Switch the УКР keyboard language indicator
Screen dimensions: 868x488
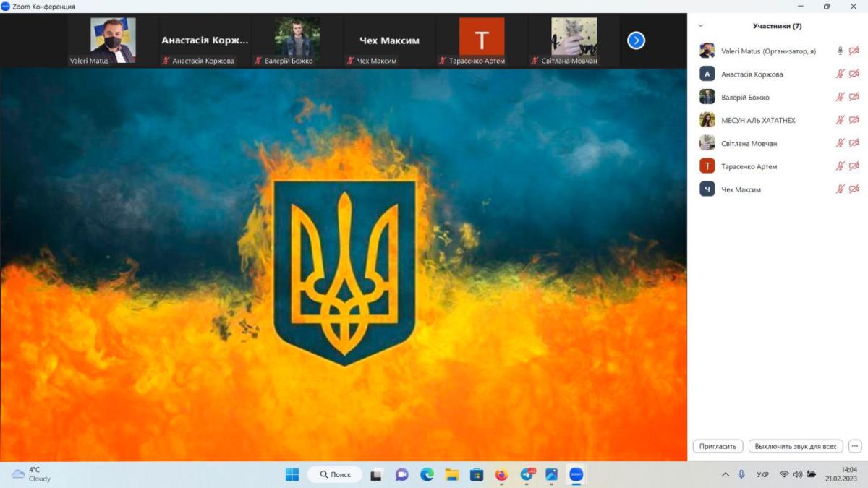click(762, 475)
